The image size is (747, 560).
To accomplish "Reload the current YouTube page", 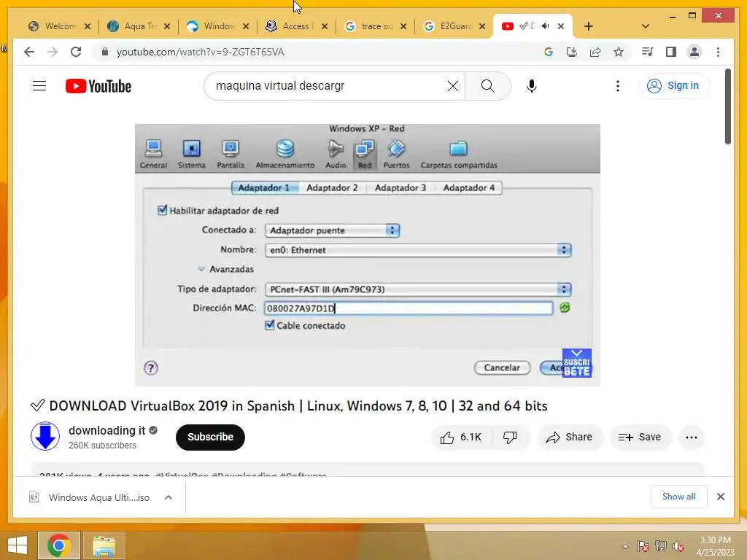I will pyautogui.click(x=76, y=52).
